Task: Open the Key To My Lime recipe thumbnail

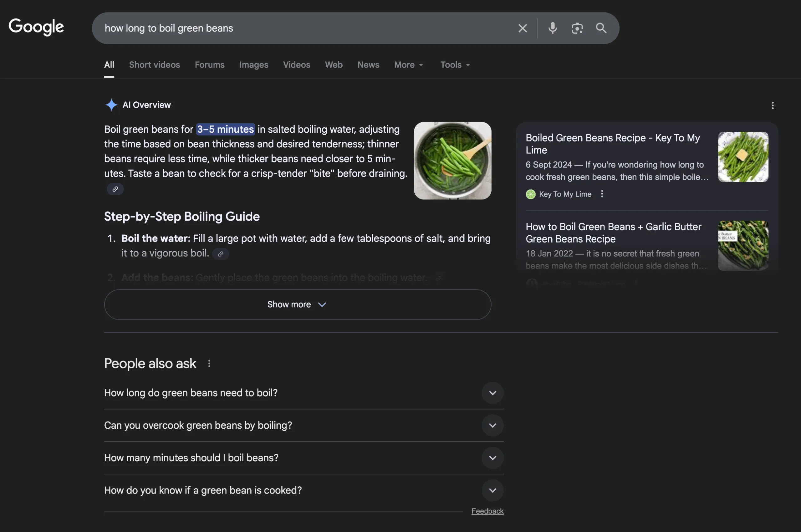Action: click(x=743, y=157)
